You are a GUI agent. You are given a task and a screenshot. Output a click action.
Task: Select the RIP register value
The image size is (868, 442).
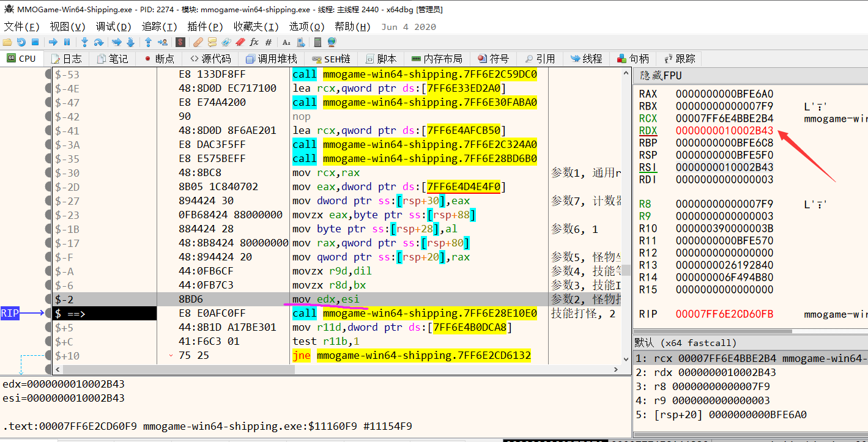(x=724, y=314)
